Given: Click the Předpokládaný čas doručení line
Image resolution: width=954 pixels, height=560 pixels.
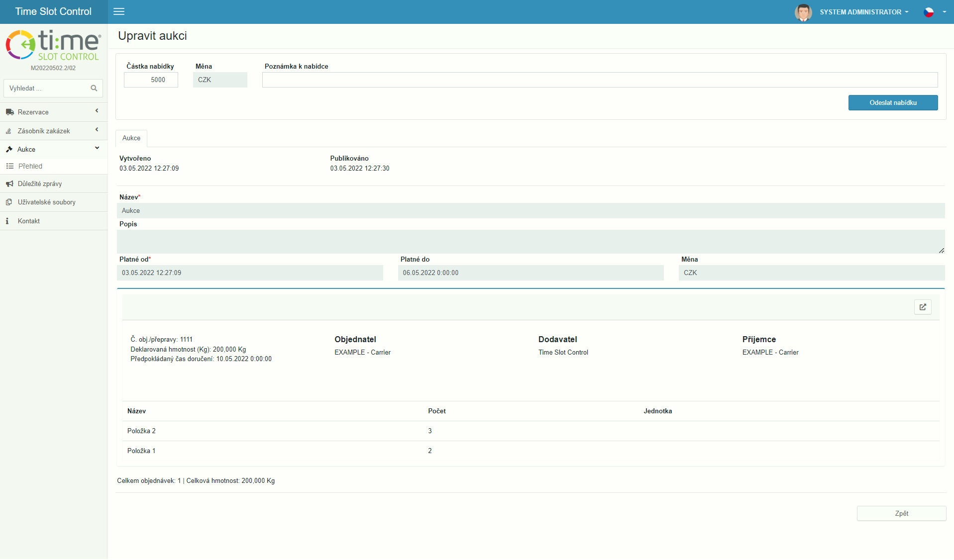Looking at the screenshot, I should click(x=201, y=359).
